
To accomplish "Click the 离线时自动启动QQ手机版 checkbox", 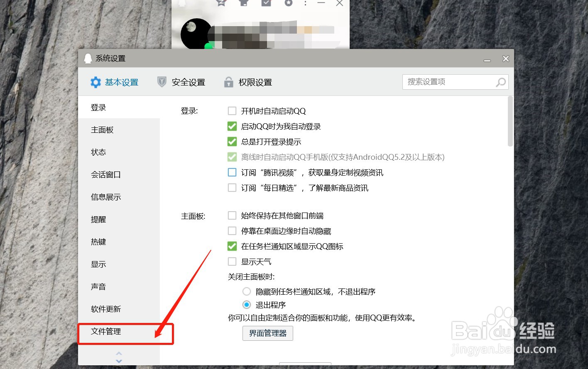I will (232, 157).
